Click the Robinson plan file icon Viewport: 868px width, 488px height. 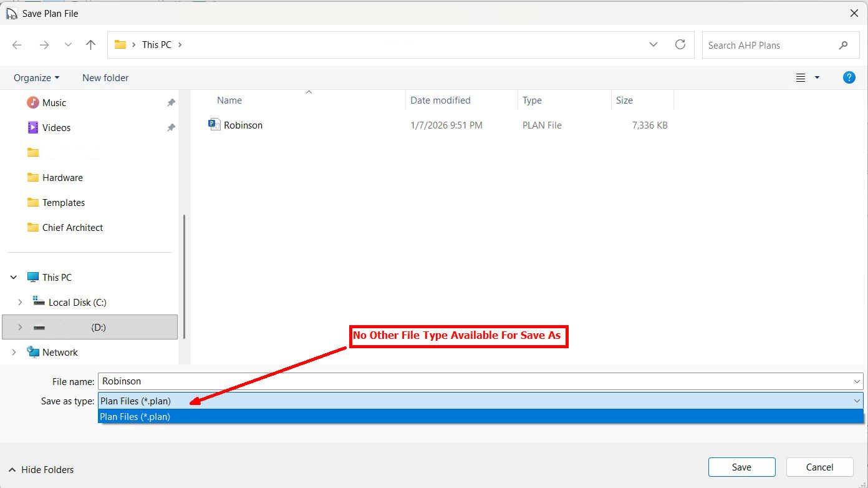pos(215,125)
